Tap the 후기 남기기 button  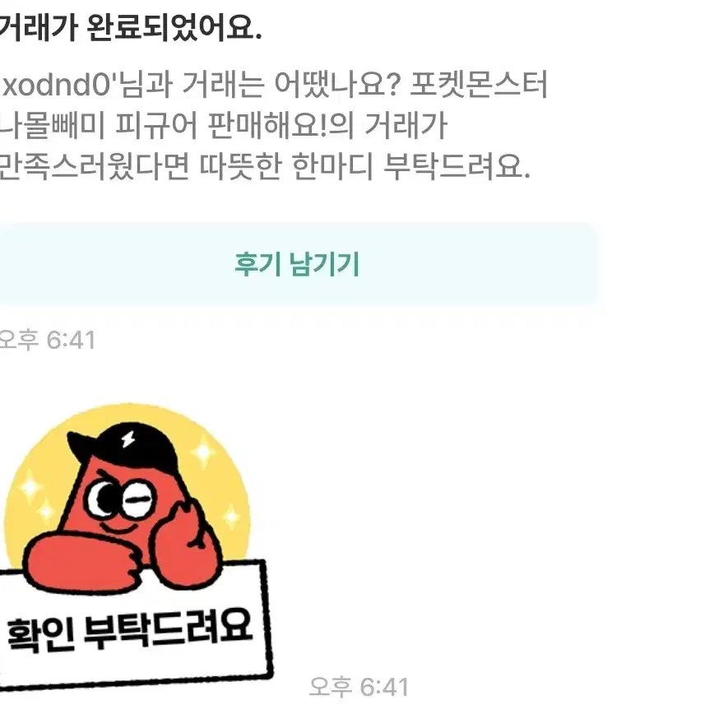(297, 265)
